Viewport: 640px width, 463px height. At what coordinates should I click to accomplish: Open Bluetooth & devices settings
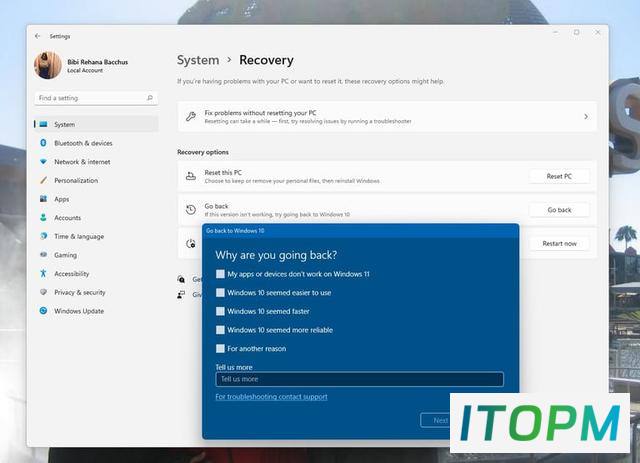pos(96,143)
